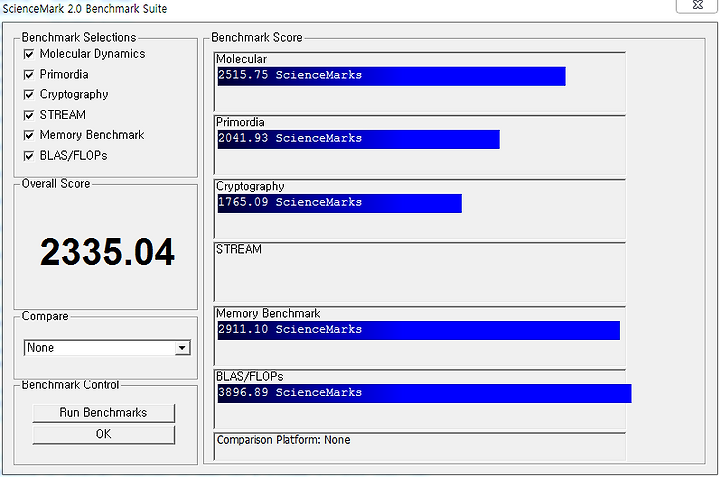
Task: Click the Memory Benchmark label in score panel
Action: point(268,314)
